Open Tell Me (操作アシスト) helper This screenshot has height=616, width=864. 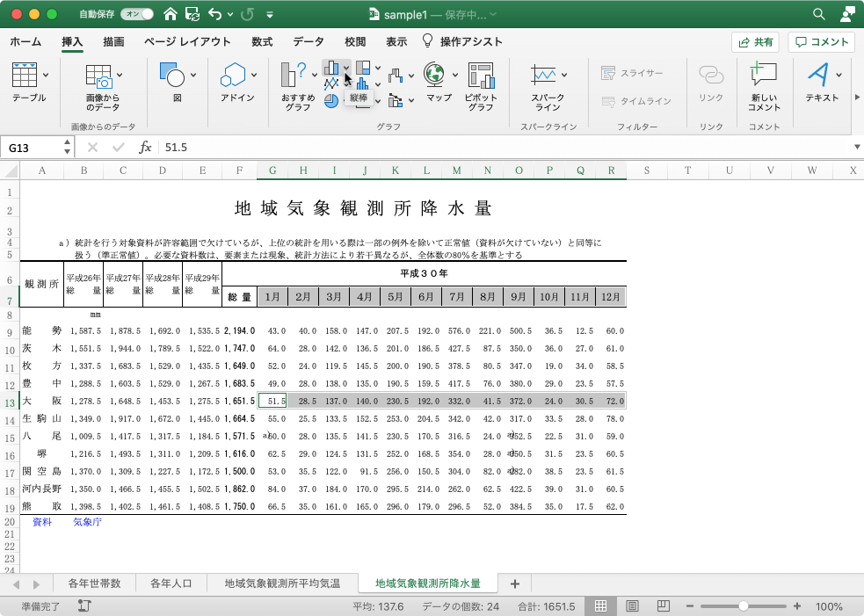coord(462,42)
